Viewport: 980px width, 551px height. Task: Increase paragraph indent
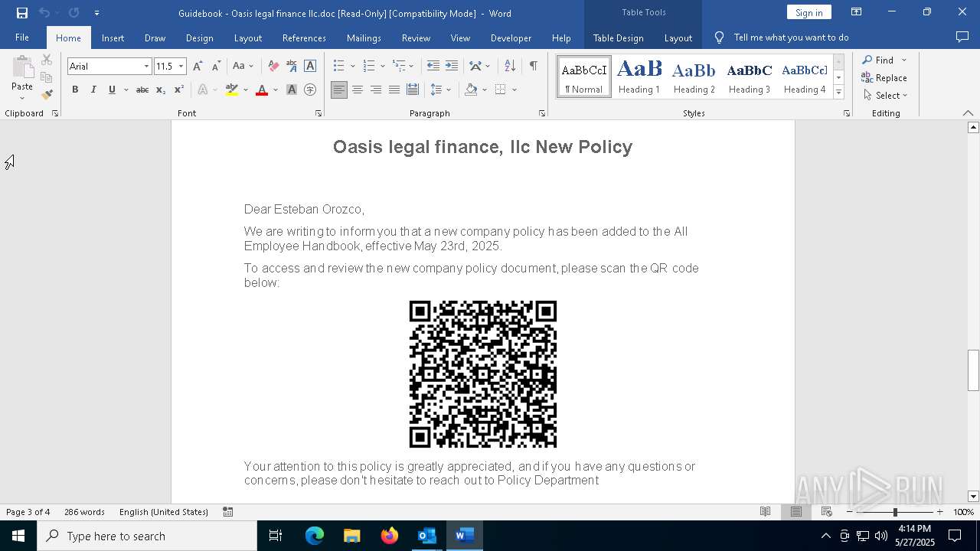tap(452, 66)
